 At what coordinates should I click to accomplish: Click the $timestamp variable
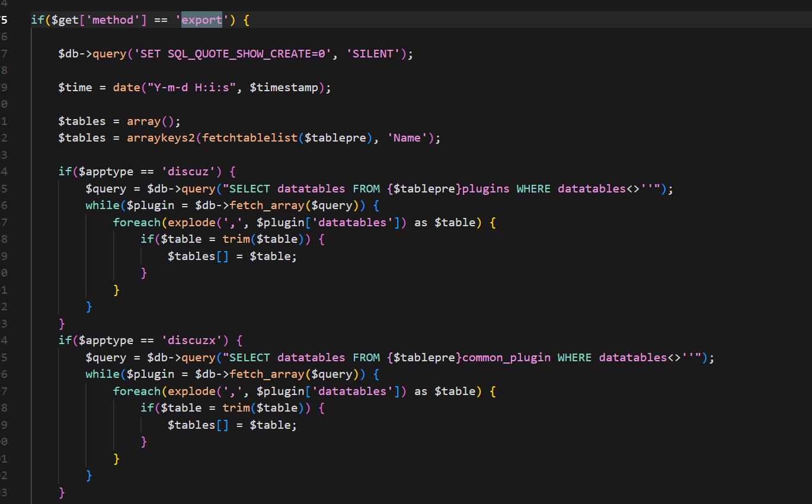pyautogui.click(x=284, y=88)
